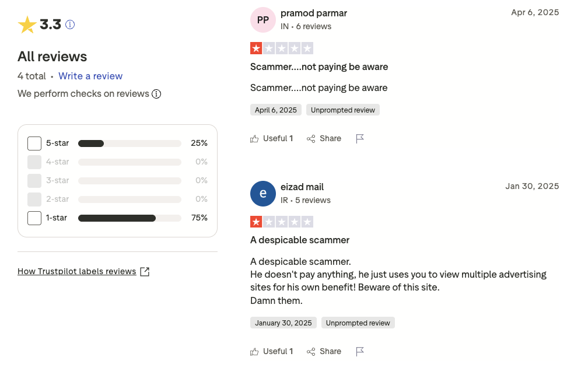Share pramod parmar's review
This screenshot has height=371, width=588.
point(324,138)
